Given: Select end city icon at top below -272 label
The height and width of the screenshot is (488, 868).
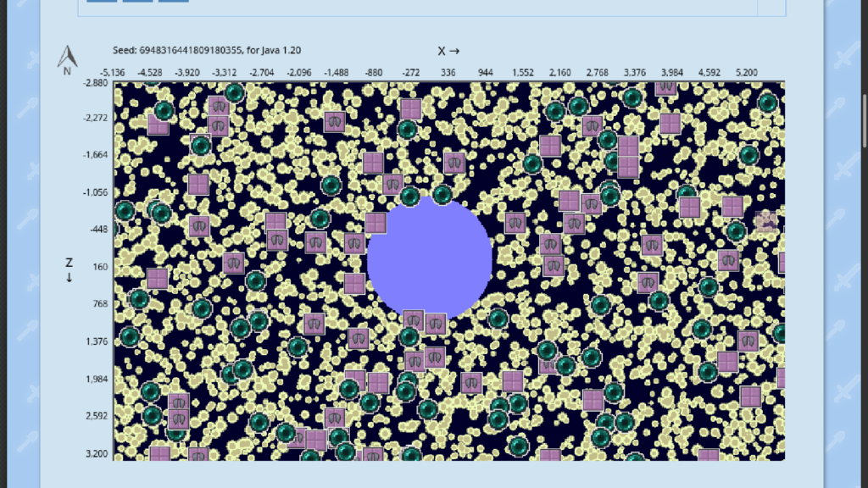Looking at the screenshot, I should [x=411, y=109].
